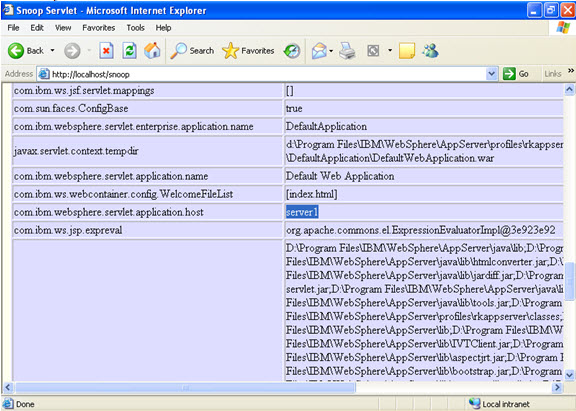
Task: Click com.ibm.websphere.servlet.application.host cell
Action: coord(147,212)
